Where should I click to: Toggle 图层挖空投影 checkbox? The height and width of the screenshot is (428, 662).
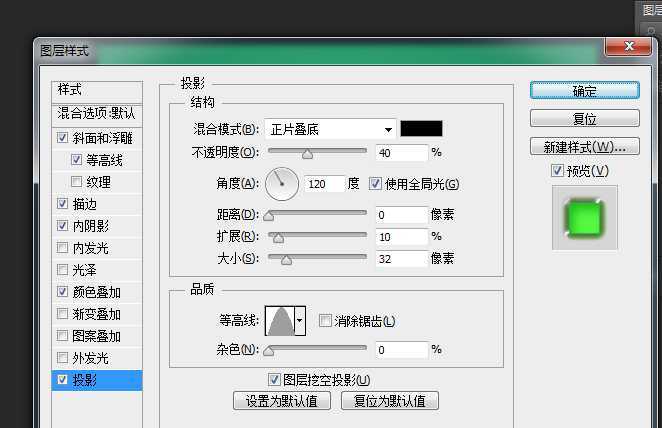275,380
